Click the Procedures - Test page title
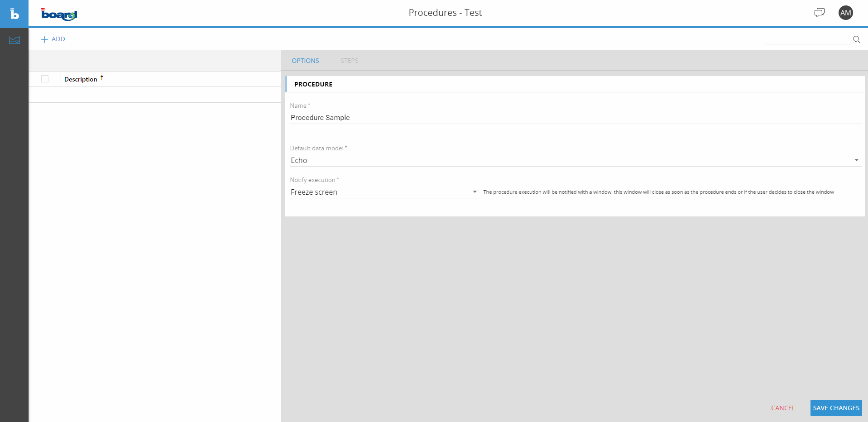868x422 pixels. pos(445,13)
